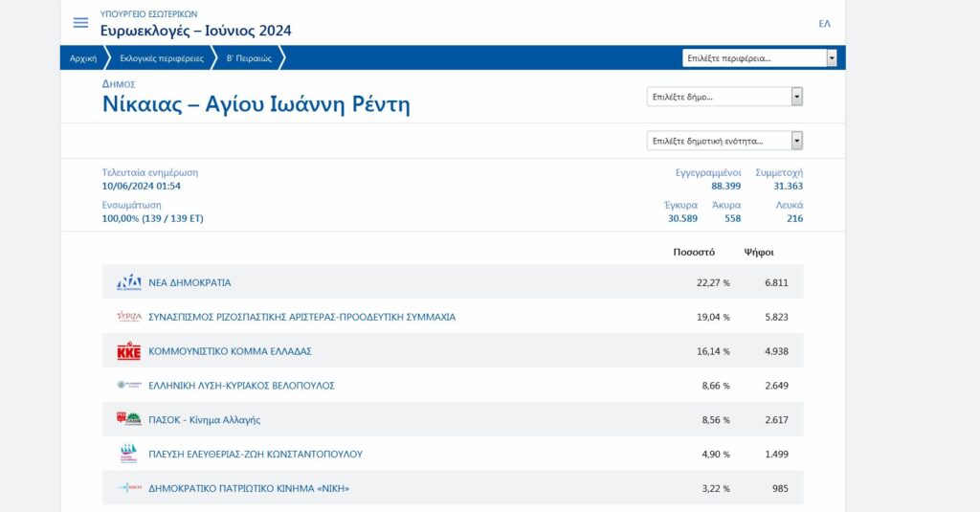This screenshot has width=980, height=512.
Task: Click the 2.617 votes value
Action: 776,420
